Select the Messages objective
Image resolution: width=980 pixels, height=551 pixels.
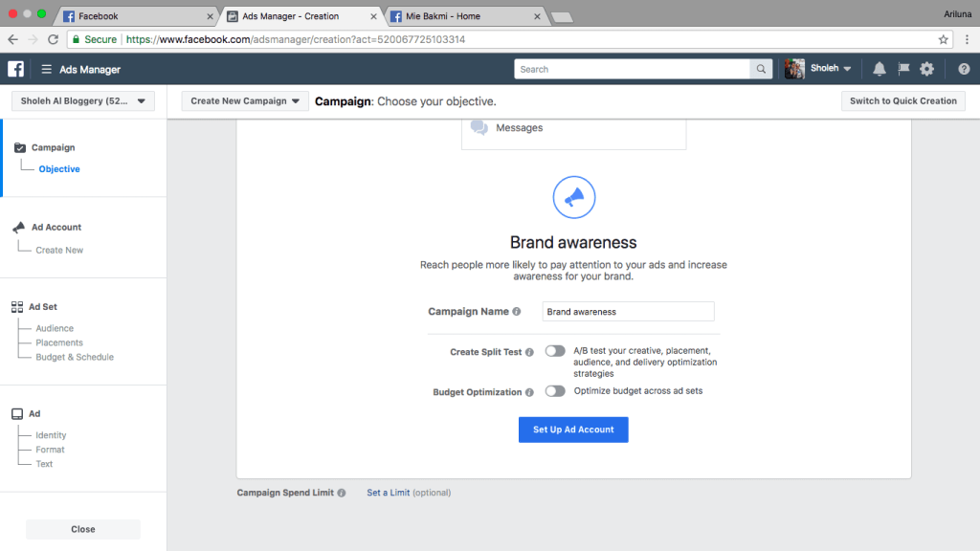[574, 129]
